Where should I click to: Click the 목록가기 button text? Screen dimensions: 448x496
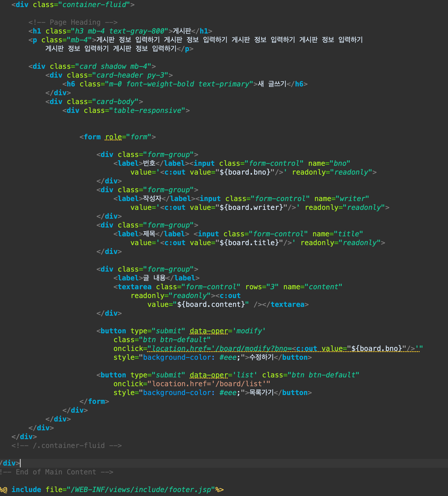click(x=261, y=393)
